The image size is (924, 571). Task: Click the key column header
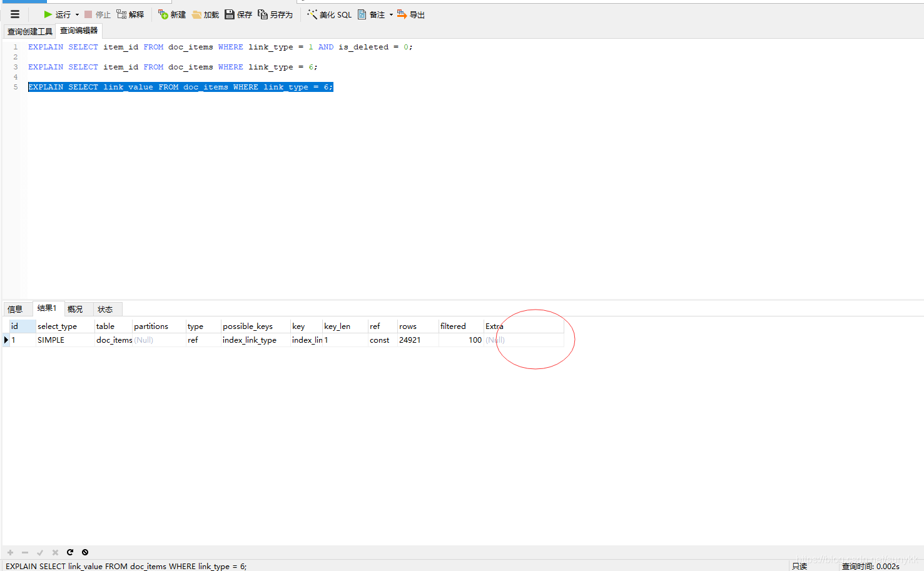[x=307, y=326]
